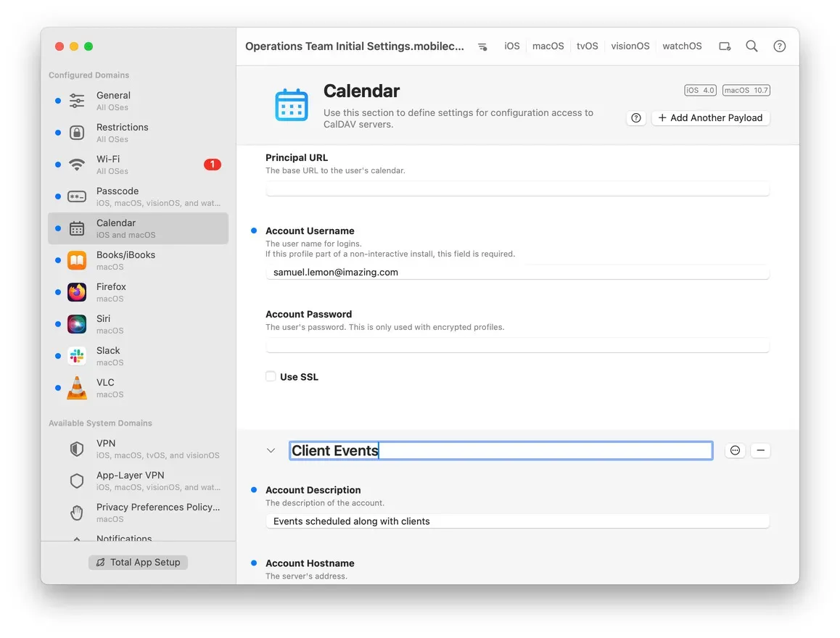
Task: Enable the Use SSL checkbox
Action: pyautogui.click(x=271, y=376)
